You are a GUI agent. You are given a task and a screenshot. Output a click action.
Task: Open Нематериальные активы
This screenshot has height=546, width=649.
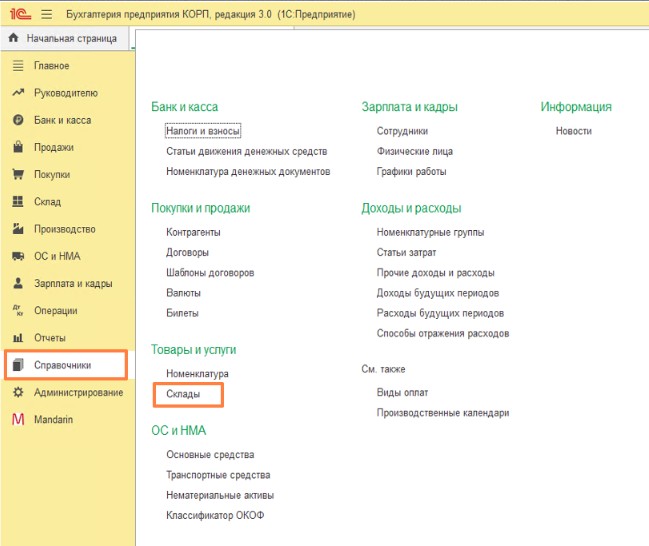point(220,495)
